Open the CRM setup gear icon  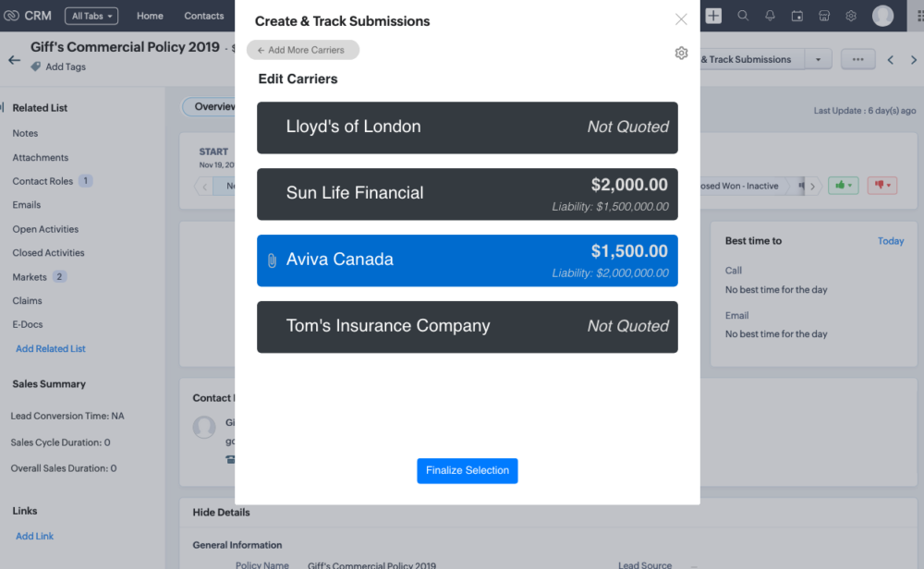[851, 16]
